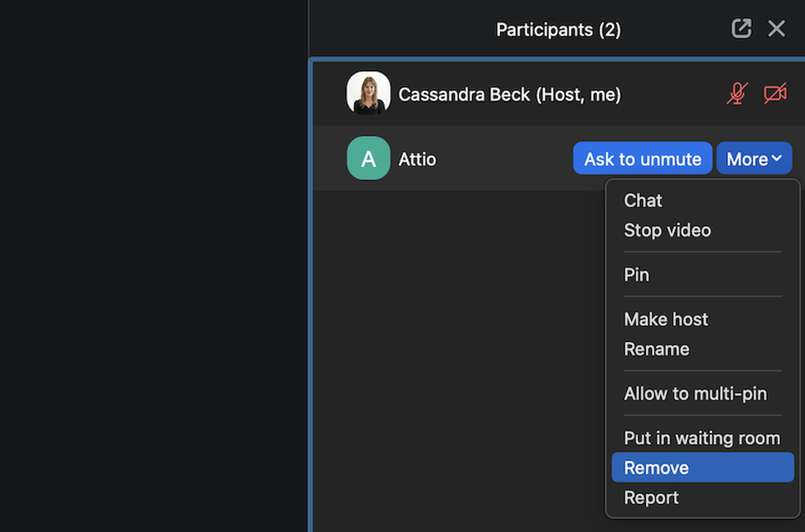Click Cassandra Beck's camera-off icon
Screen dimensions: 805x532
[775, 93]
